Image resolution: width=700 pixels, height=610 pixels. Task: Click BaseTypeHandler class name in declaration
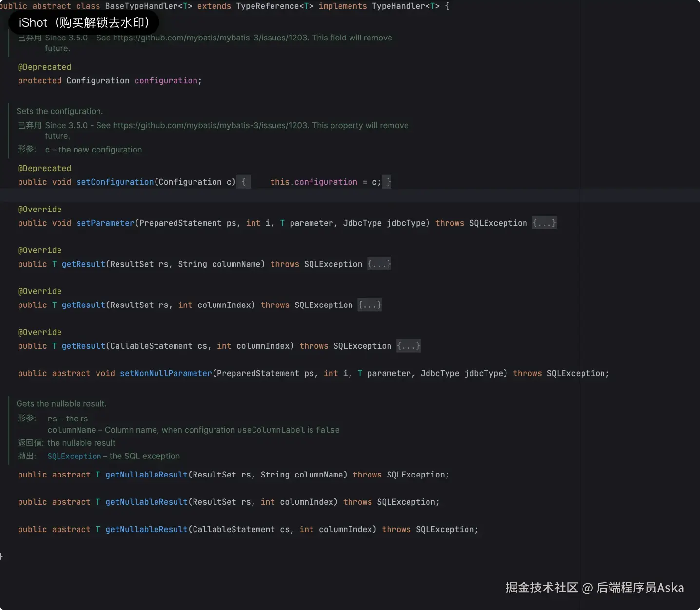pos(141,6)
